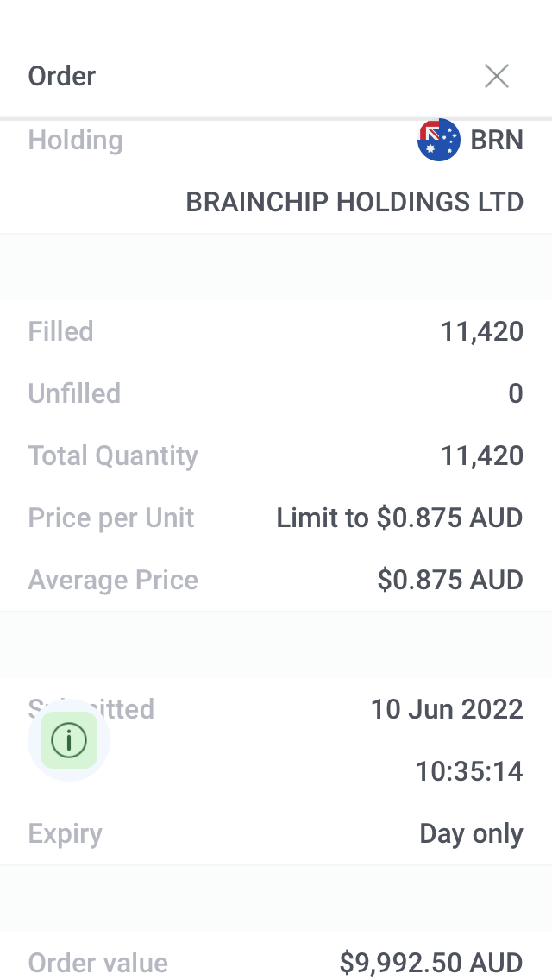Viewport: 552px width, 980px height.
Task: Select the BRN ticker symbol
Action: click(497, 140)
